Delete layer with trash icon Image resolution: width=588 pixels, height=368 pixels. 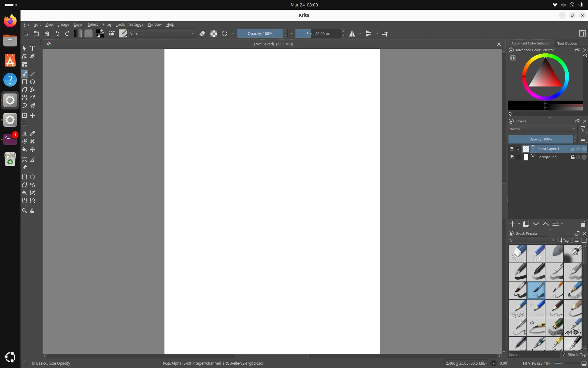point(583,224)
